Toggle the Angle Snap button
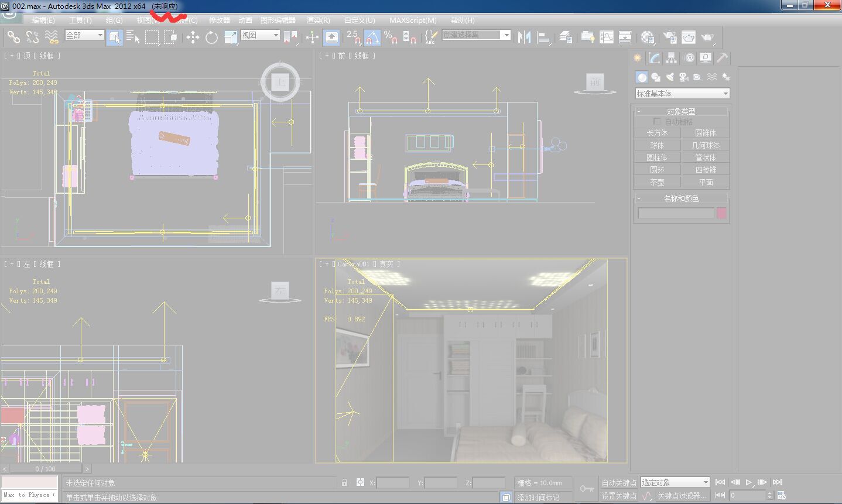The height and width of the screenshot is (504, 842). tap(372, 37)
